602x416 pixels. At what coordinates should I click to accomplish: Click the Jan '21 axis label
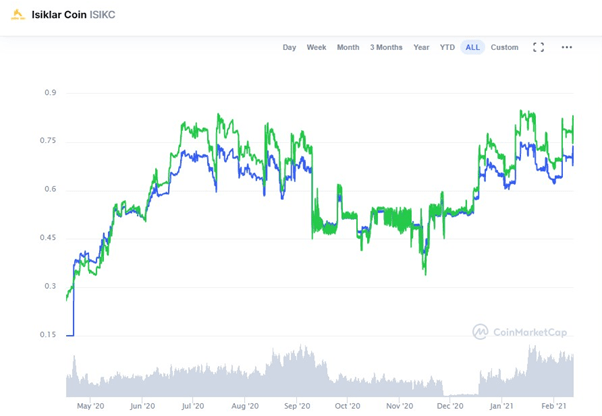point(501,406)
